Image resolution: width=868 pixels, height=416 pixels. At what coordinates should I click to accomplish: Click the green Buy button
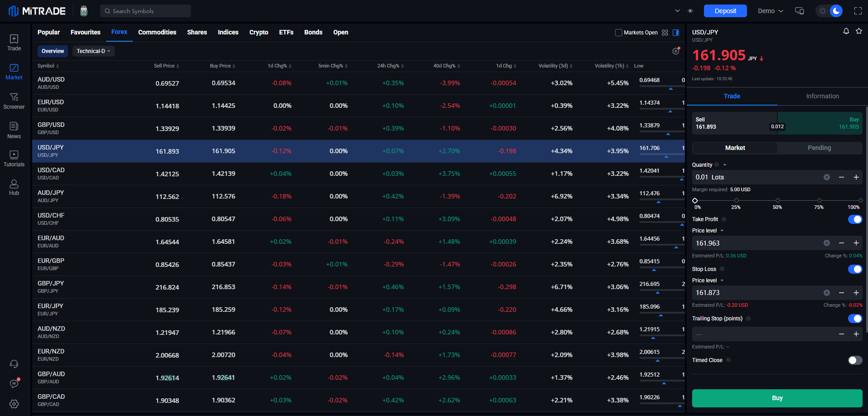(x=777, y=398)
